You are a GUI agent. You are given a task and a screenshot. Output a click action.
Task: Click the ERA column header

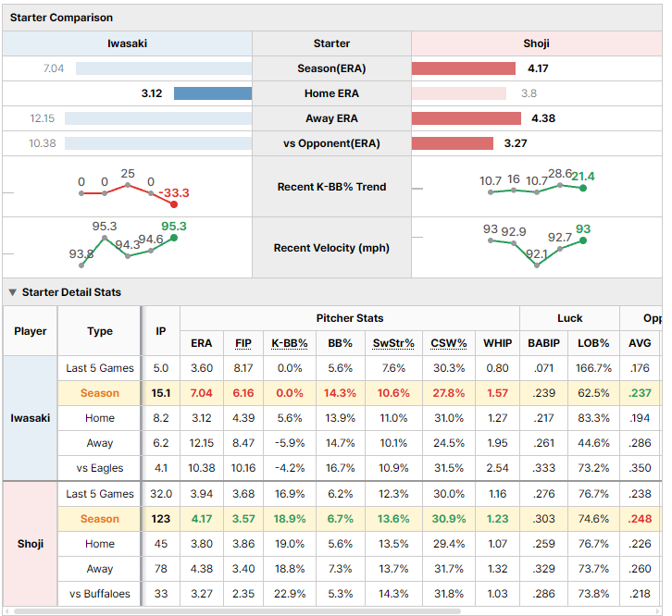click(x=202, y=343)
